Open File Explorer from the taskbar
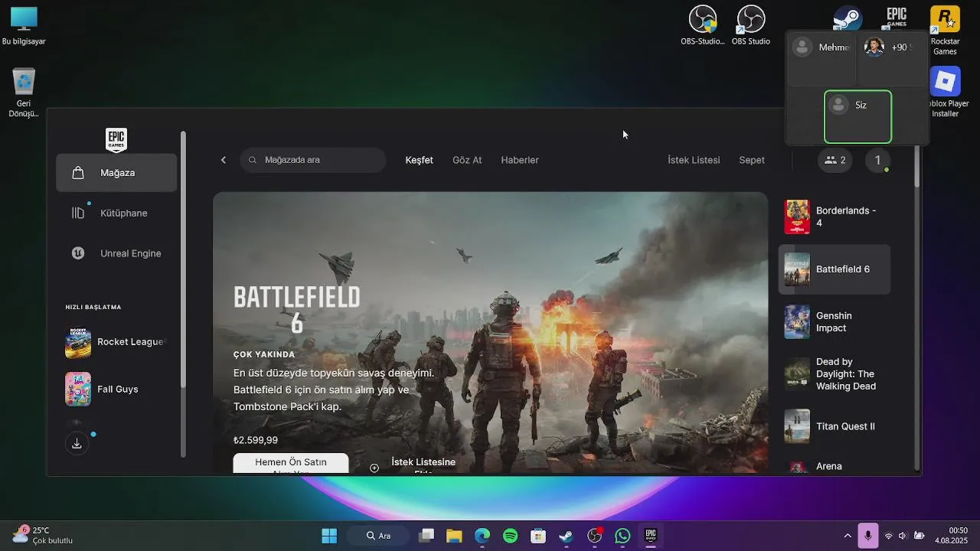The height and width of the screenshot is (551, 980). [x=454, y=536]
